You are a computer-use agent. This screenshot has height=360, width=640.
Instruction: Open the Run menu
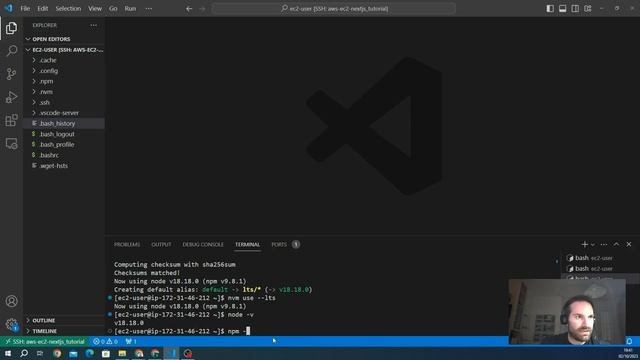pyautogui.click(x=130, y=9)
